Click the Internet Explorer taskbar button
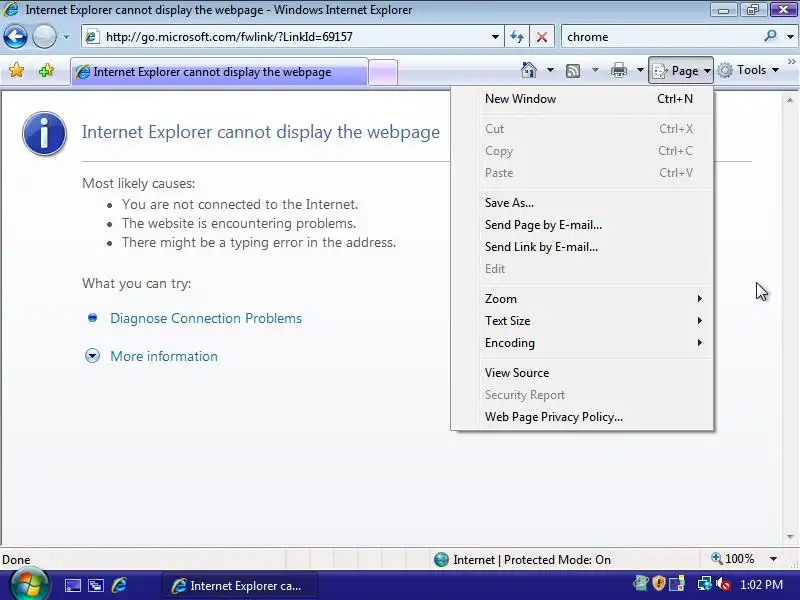This screenshot has width=800, height=600. click(240, 586)
